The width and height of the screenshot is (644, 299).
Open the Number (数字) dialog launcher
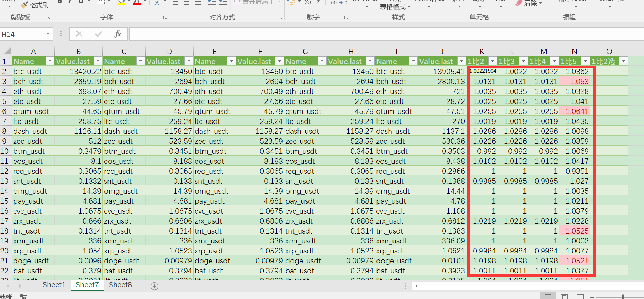click(346, 17)
